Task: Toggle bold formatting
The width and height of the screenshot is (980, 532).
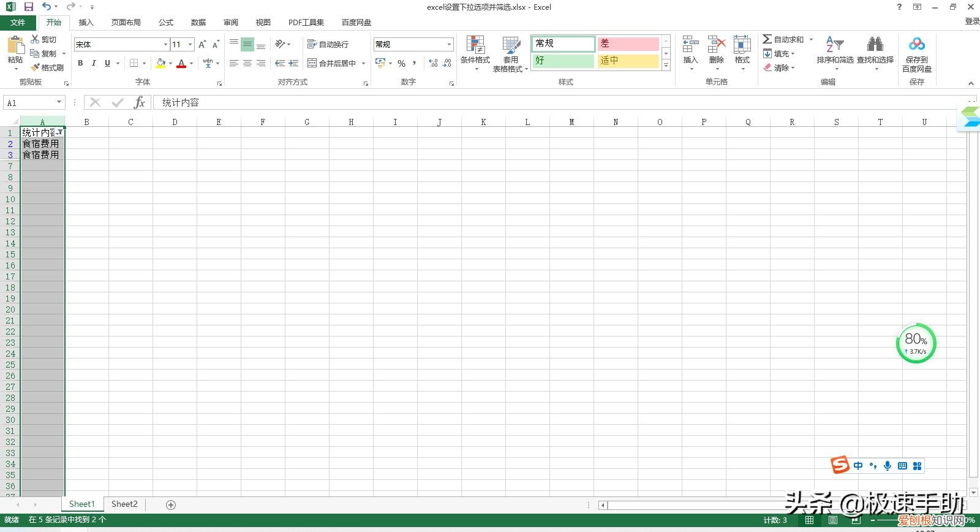Action: click(x=80, y=63)
